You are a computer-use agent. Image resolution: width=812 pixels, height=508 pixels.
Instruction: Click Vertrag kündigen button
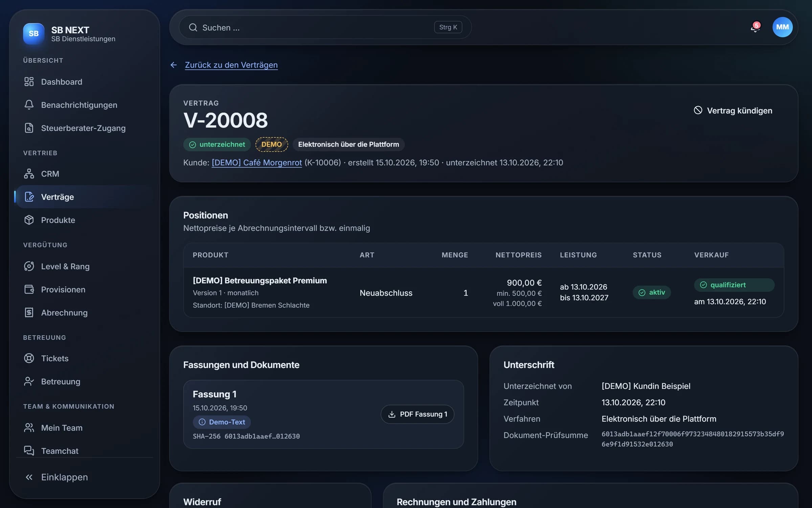(733, 110)
